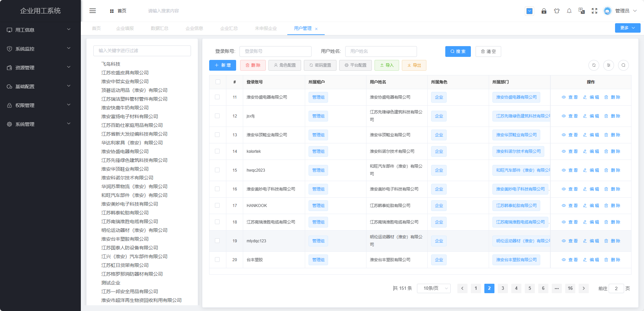Image resolution: width=644 pixels, height=311 pixels.
Task: Toggle fullscreen mode icon
Action: pyautogui.click(x=594, y=11)
